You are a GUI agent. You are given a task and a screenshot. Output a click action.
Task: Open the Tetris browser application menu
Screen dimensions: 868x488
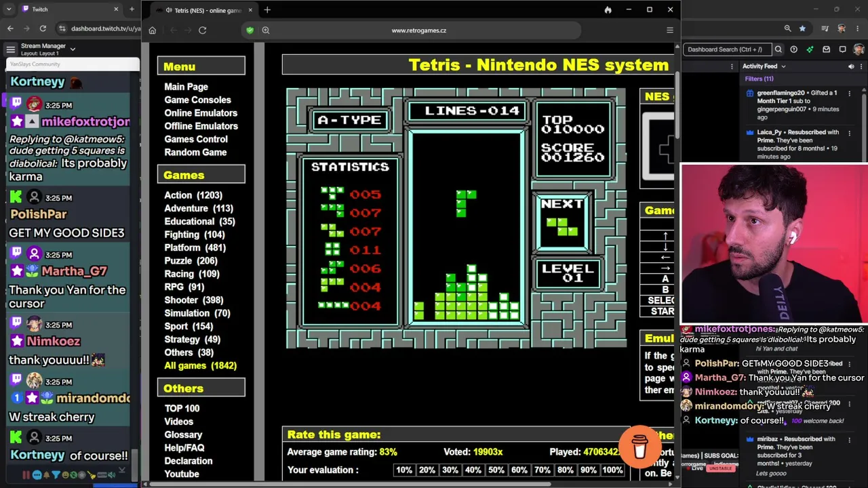[670, 30]
